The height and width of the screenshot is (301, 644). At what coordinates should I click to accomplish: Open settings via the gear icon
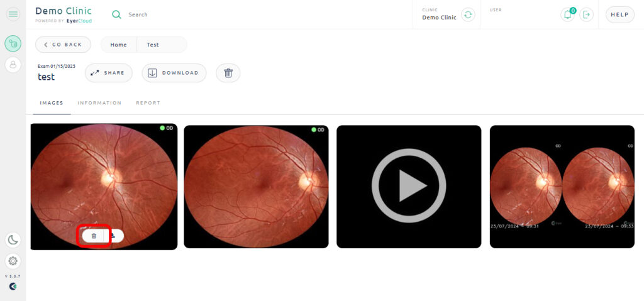click(x=13, y=261)
